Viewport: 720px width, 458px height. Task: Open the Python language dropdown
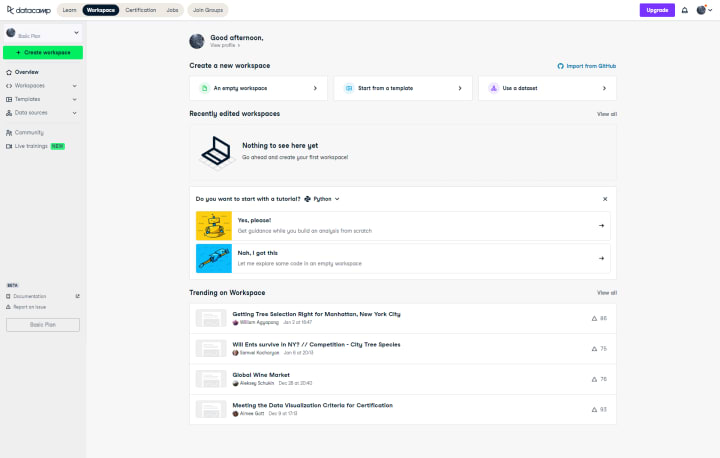(x=322, y=199)
